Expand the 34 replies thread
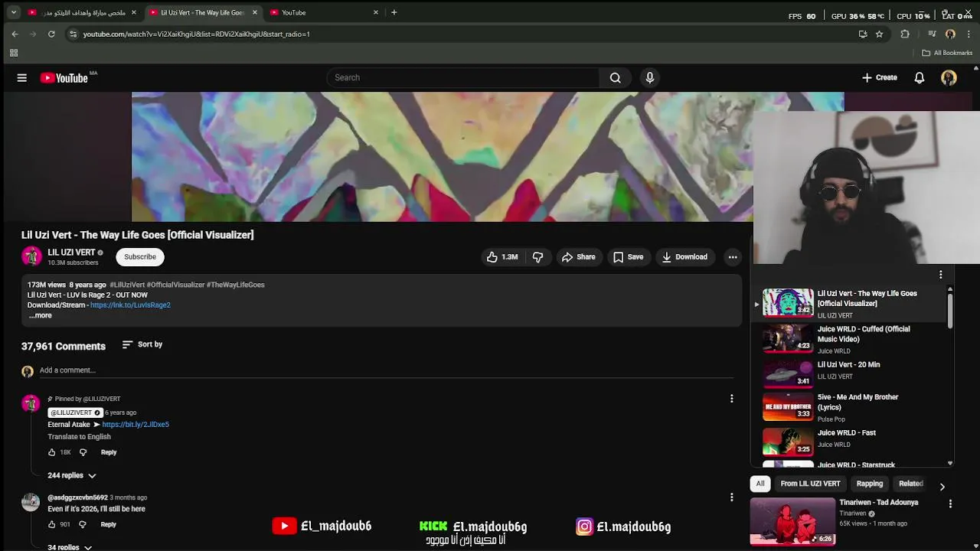The height and width of the screenshot is (551, 980). (x=70, y=547)
